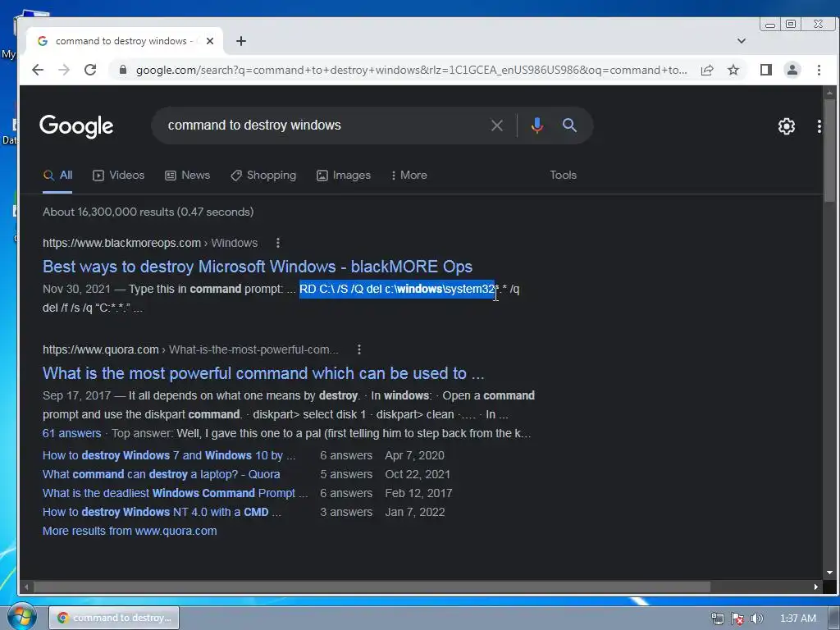This screenshot has width=840, height=630.
Task: Open the Windows Start menu
Action: point(21,617)
